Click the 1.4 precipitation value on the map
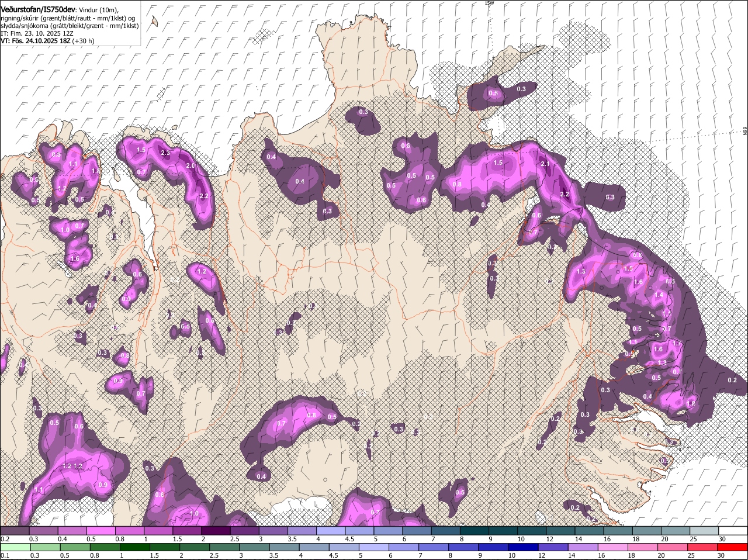 tap(659, 295)
